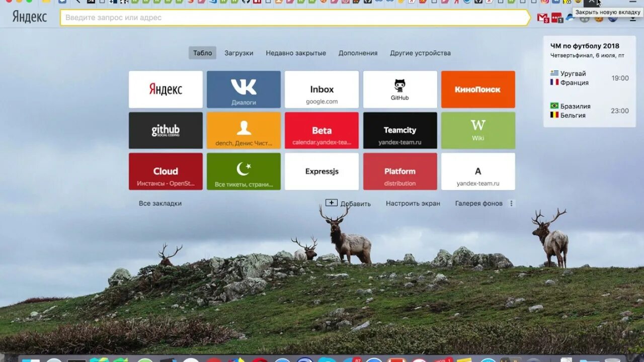The image size is (644, 362).
Task: Switch to the Недавно закрытые tab
Action: point(296,53)
